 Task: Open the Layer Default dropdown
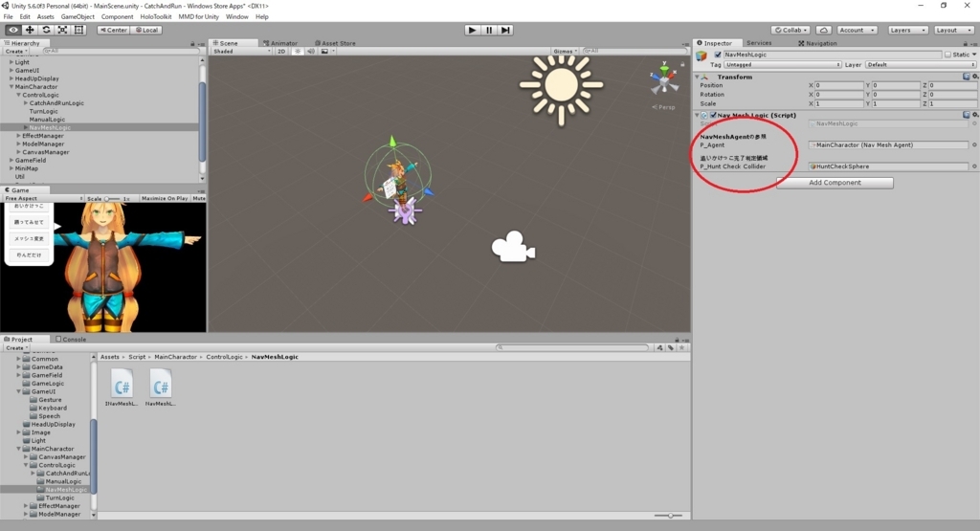pos(921,65)
